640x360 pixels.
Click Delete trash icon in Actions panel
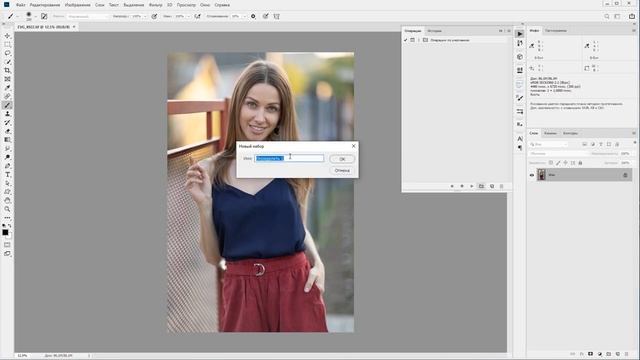pyautogui.click(x=502, y=186)
